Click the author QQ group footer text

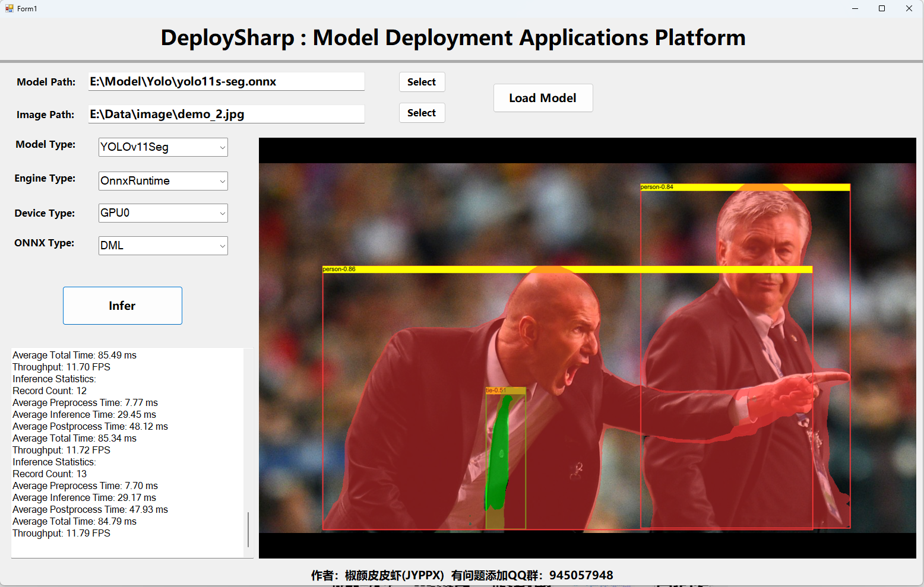pyautogui.click(x=462, y=575)
